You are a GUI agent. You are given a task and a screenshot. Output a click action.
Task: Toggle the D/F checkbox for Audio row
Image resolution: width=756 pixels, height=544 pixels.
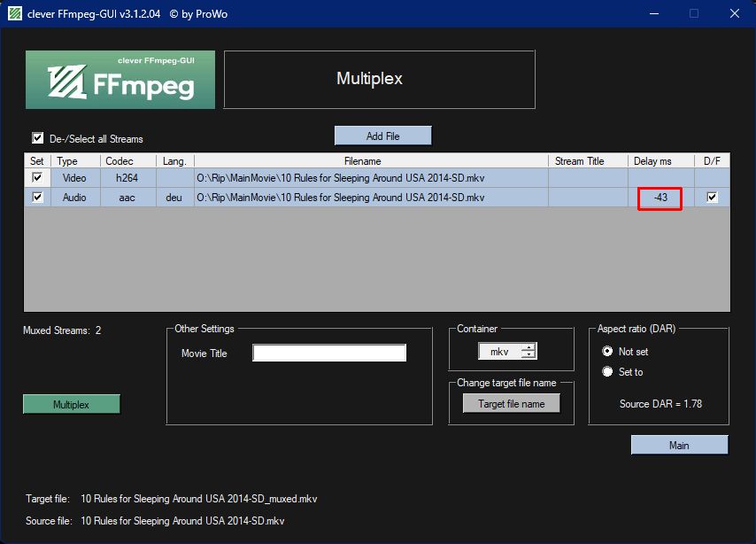(712, 198)
